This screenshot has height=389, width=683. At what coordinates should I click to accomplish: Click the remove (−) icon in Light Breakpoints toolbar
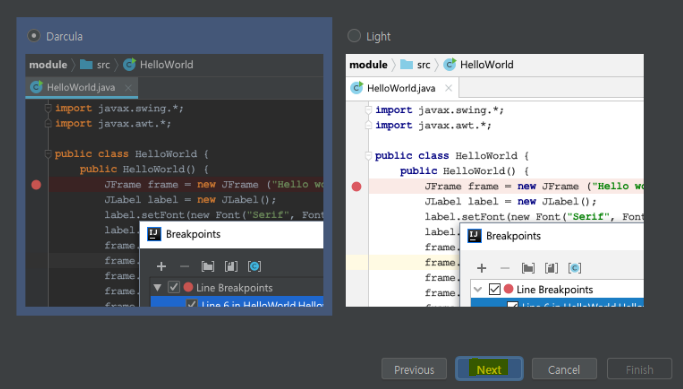tap(505, 268)
